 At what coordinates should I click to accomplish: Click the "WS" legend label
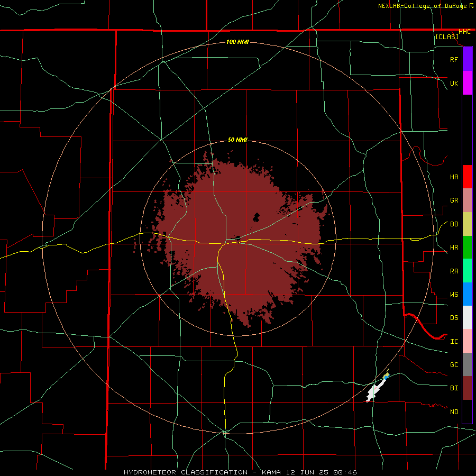[454, 294]
